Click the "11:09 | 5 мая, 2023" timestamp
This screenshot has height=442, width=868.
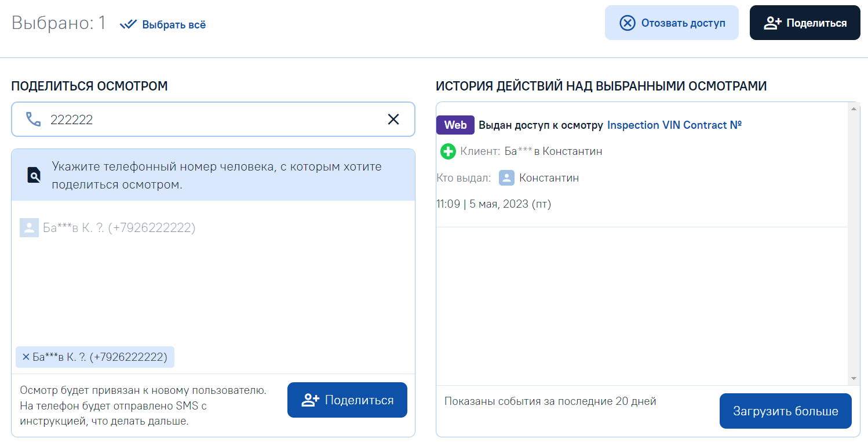click(x=493, y=204)
